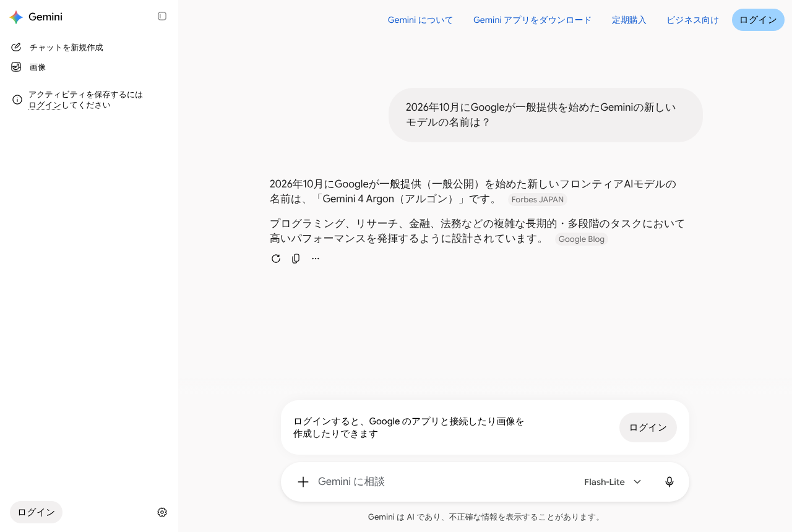
Task: Click the banner text ログインすると、Google のアプリ
Action: point(409,427)
